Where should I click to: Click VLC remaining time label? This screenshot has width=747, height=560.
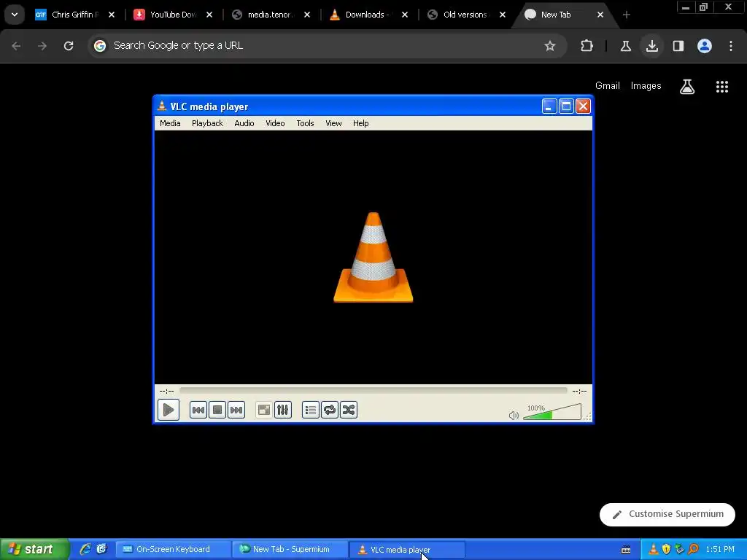(579, 391)
